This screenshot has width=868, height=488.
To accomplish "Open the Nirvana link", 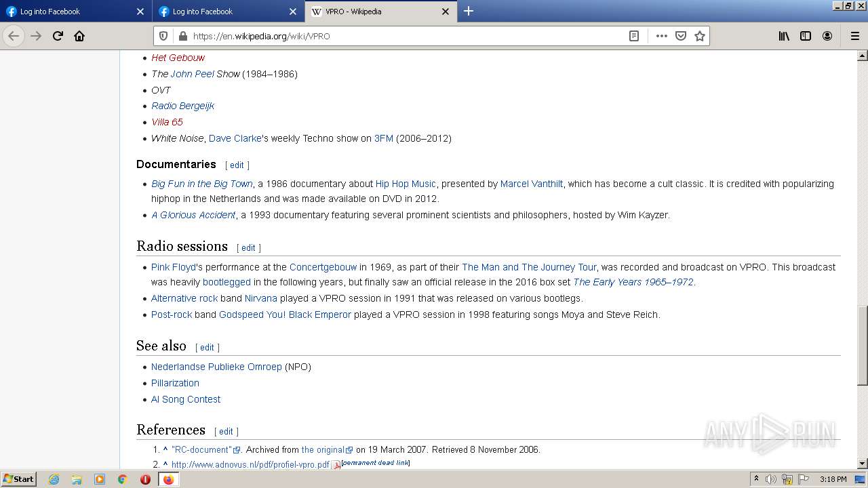I will [x=261, y=298].
